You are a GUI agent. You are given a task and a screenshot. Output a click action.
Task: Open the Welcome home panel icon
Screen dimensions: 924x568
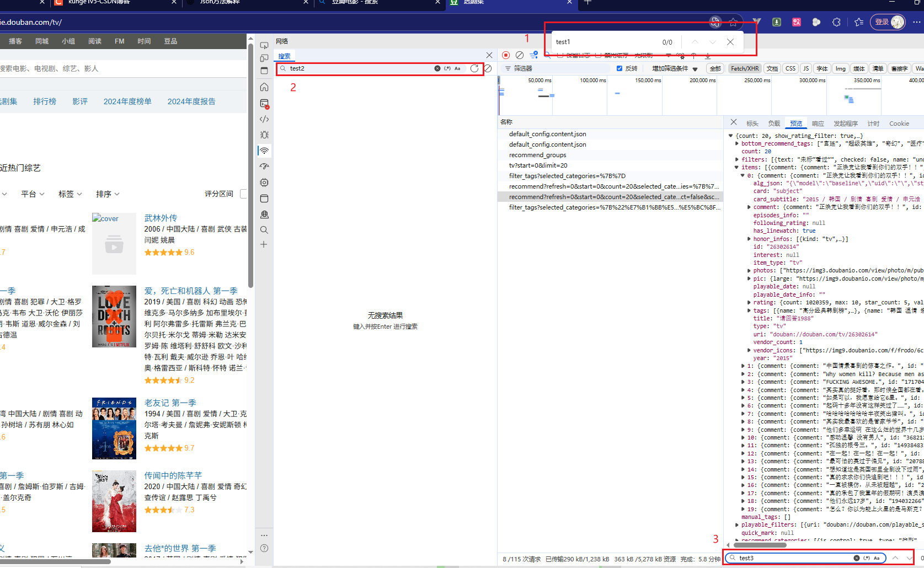click(x=264, y=87)
